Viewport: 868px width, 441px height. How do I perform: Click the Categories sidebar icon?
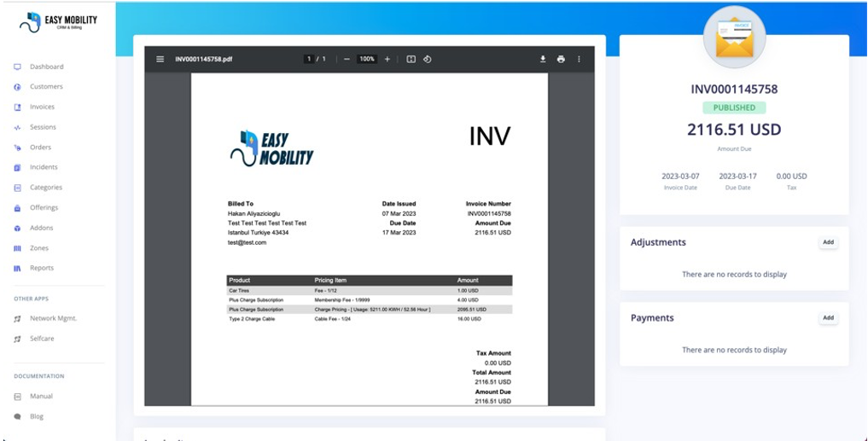coord(17,188)
